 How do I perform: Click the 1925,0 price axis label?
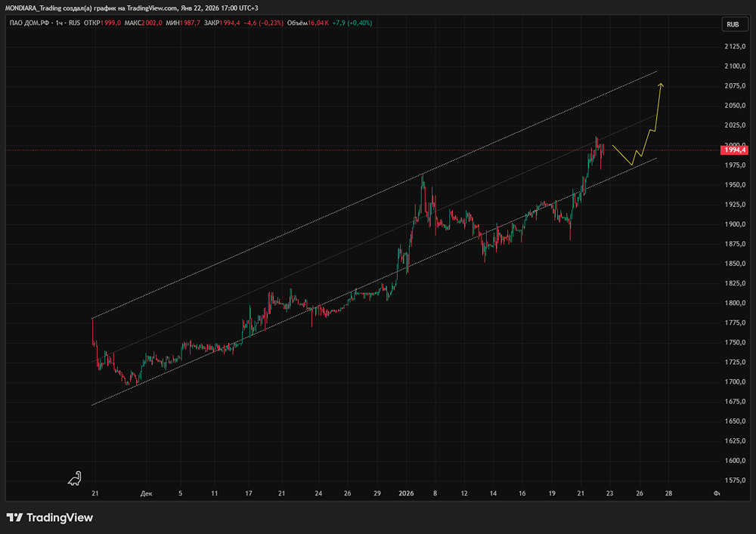point(735,205)
